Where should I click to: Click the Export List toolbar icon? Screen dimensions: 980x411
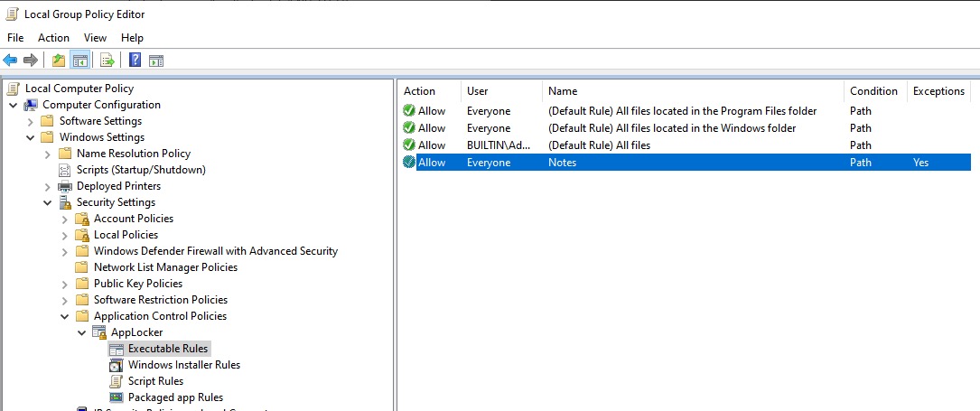107,61
